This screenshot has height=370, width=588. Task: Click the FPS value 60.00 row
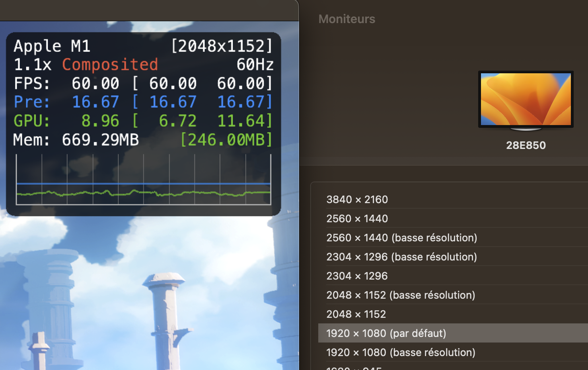(143, 83)
